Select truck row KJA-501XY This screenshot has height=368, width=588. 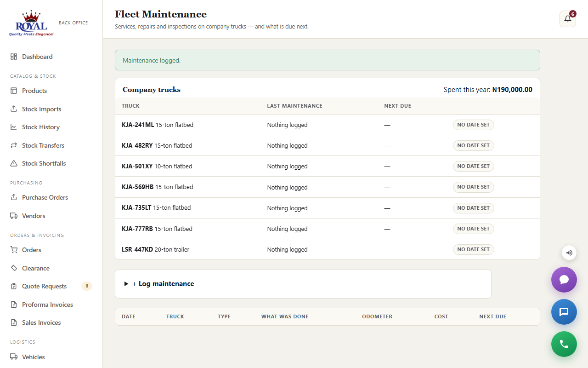(x=328, y=166)
